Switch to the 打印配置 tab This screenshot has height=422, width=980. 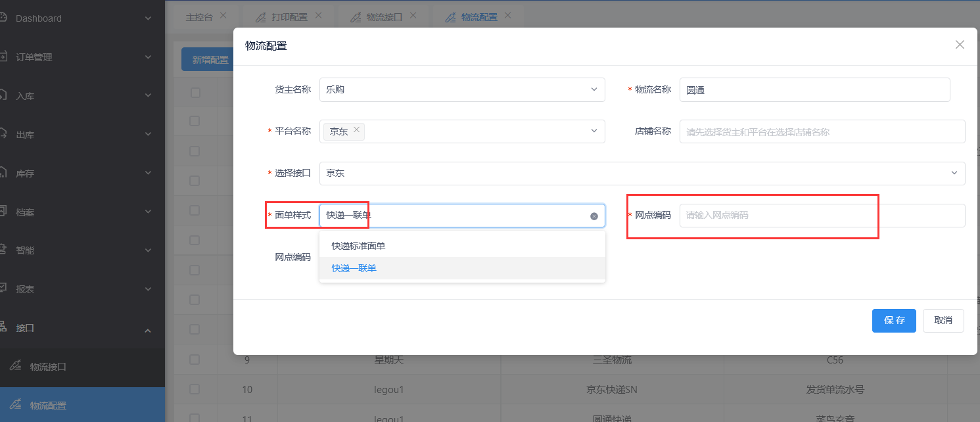point(290,17)
